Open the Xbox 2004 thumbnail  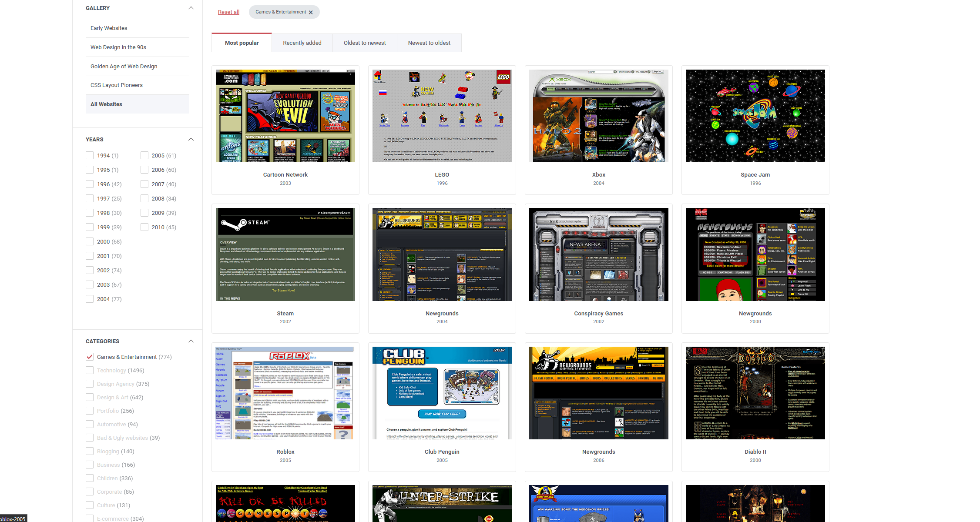tap(598, 116)
